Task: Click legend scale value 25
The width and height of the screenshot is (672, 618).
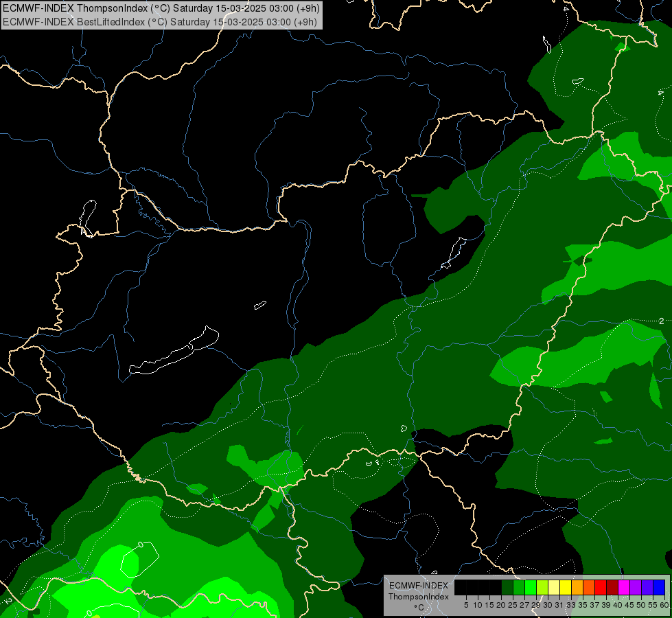Action: [x=513, y=605]
